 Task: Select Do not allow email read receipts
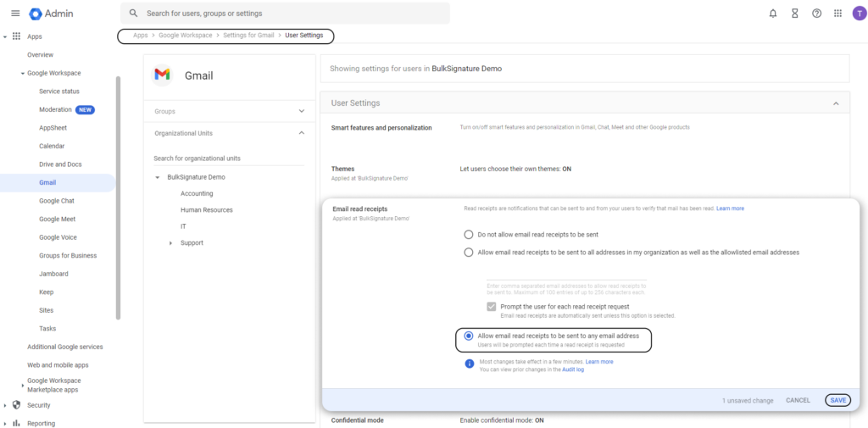pyautogui.click(x=469, y=234)
